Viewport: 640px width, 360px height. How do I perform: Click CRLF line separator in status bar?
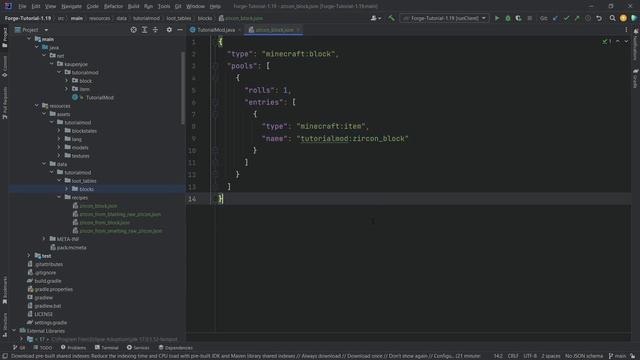(513, 356)
